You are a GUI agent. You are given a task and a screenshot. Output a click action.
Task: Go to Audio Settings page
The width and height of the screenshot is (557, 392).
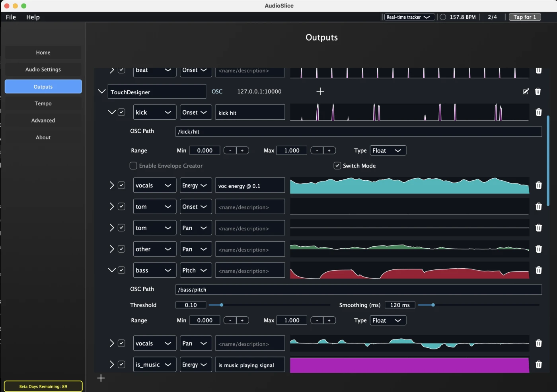coord(43,70)
